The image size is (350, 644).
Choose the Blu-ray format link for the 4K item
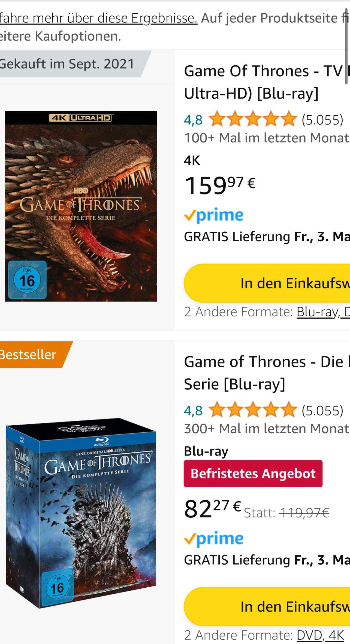pos(318,312)
